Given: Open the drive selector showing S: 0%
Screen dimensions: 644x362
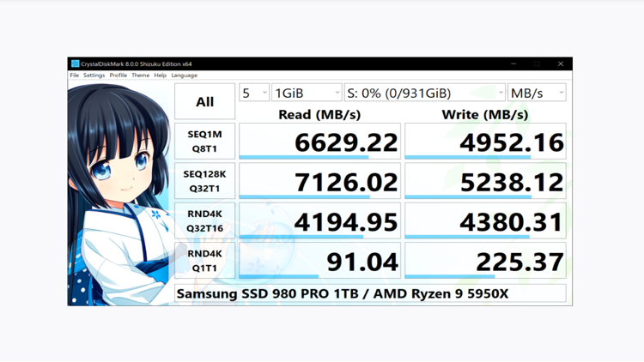Looking at the screenshot, I should coord(425,93).
